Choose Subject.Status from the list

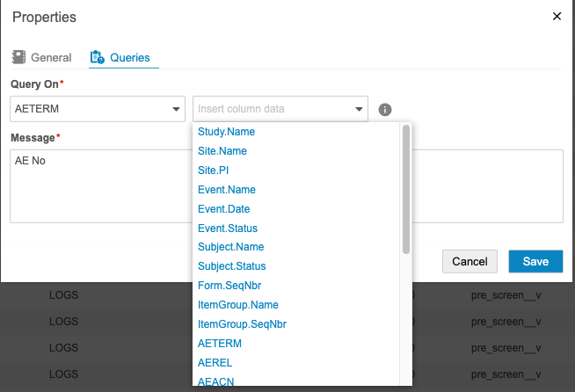tap(232, 266)
